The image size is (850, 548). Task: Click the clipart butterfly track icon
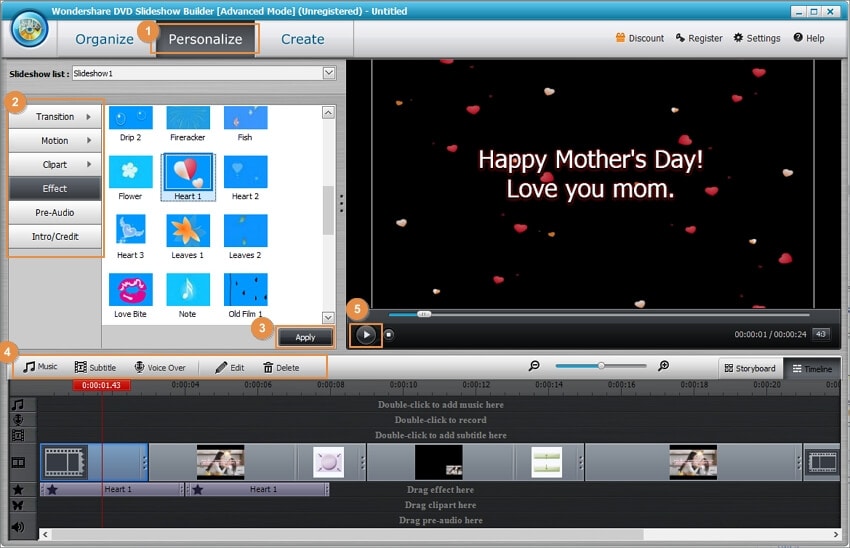click(x=18, y=505)
